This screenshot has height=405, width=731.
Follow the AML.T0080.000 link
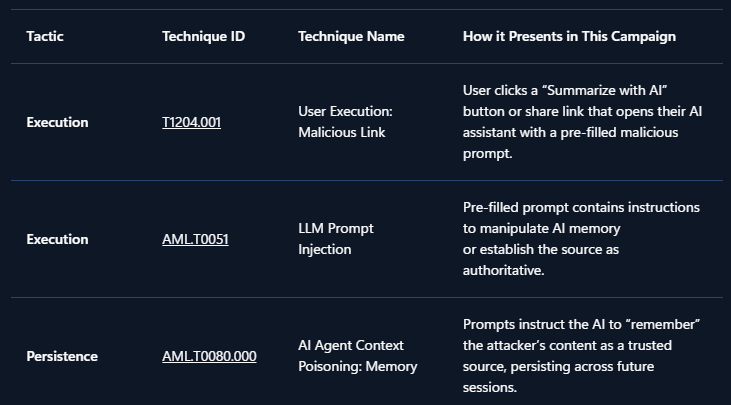209,356
